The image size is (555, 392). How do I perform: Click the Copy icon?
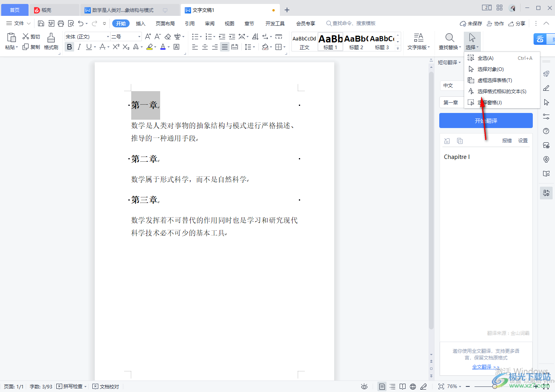[26, 47]
